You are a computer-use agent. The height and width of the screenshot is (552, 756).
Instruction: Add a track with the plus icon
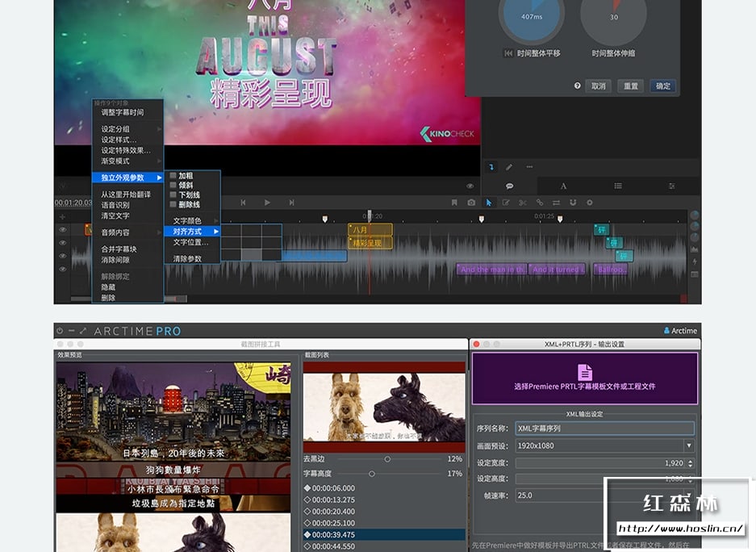click(62, 217)
